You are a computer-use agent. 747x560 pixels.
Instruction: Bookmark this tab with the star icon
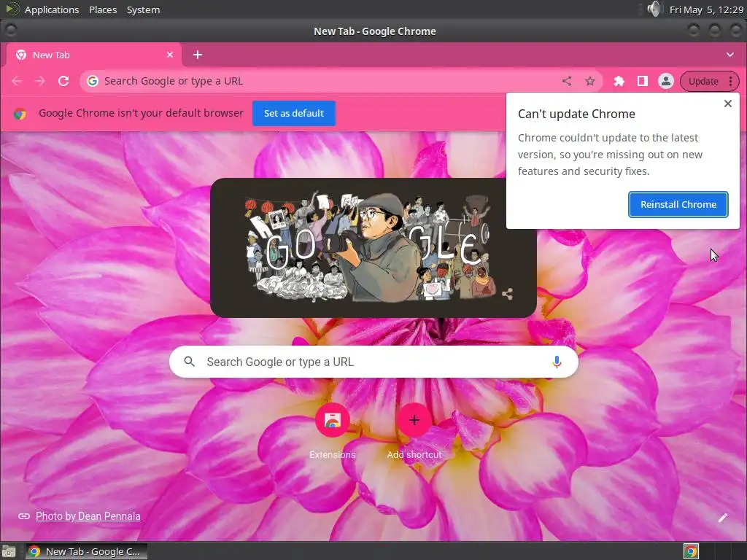click(589, 81)
